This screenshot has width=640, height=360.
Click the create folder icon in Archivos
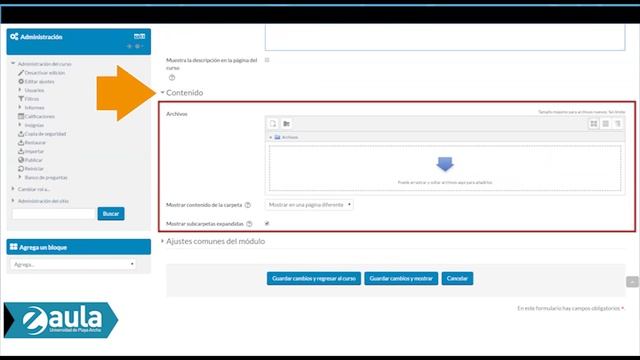[x=287, y=123]
